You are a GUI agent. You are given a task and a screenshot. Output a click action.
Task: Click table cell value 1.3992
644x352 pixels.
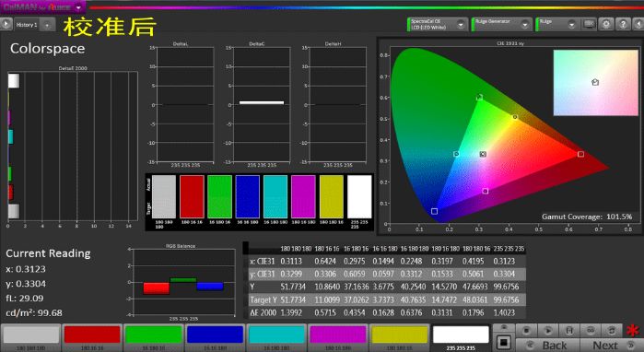pos(291,312)
